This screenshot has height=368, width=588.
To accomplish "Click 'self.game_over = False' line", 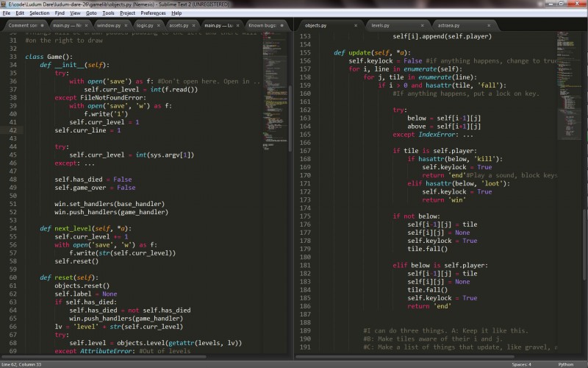I will [95, 188].
